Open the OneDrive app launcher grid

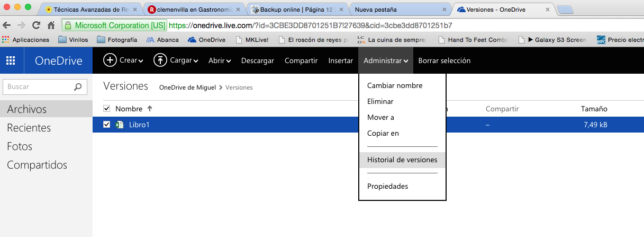11,60
